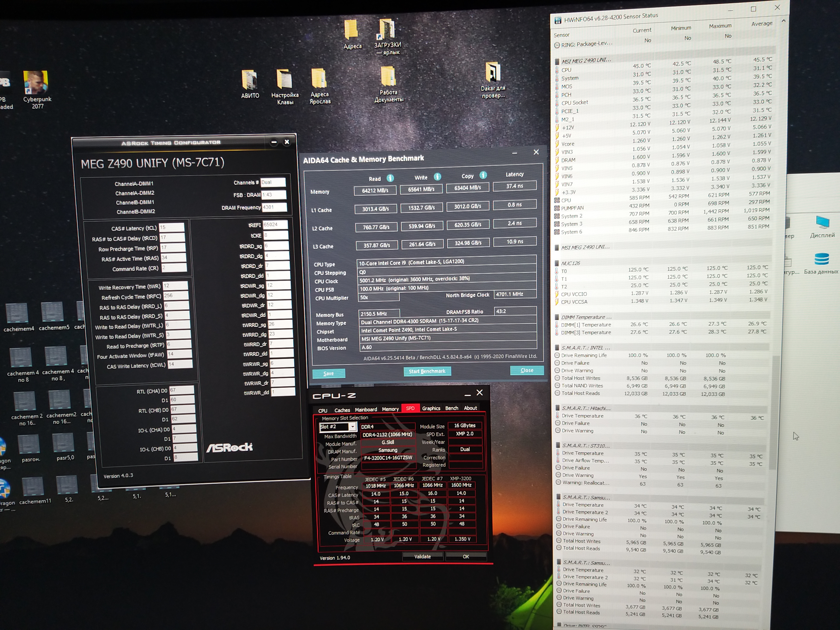
Task: Click the CAS# Latency tCL input field
Action: pyautogui.click(x=171, y=227)
